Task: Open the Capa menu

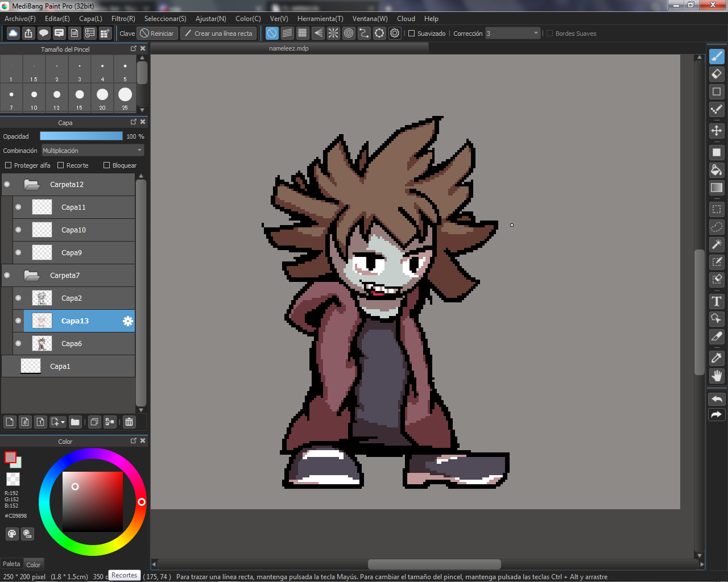Action: [90, 19]
